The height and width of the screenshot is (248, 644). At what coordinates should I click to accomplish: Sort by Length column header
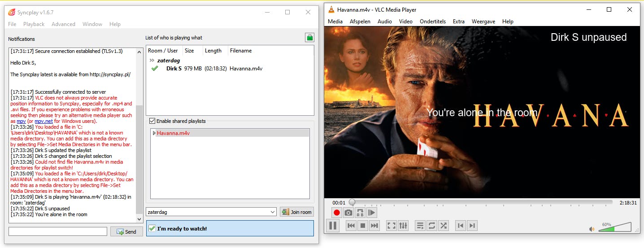(x=215, y=51)
